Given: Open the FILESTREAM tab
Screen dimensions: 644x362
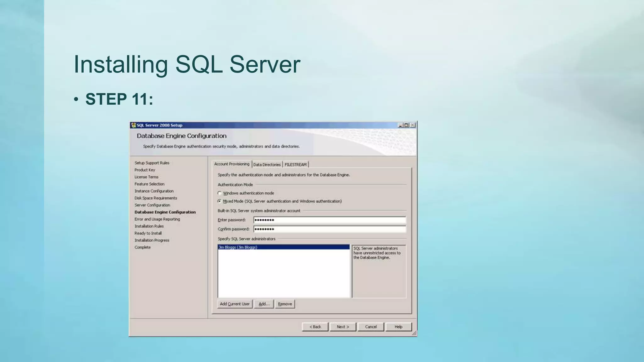Looking at the screenshot, I should [x=295, y=165].
